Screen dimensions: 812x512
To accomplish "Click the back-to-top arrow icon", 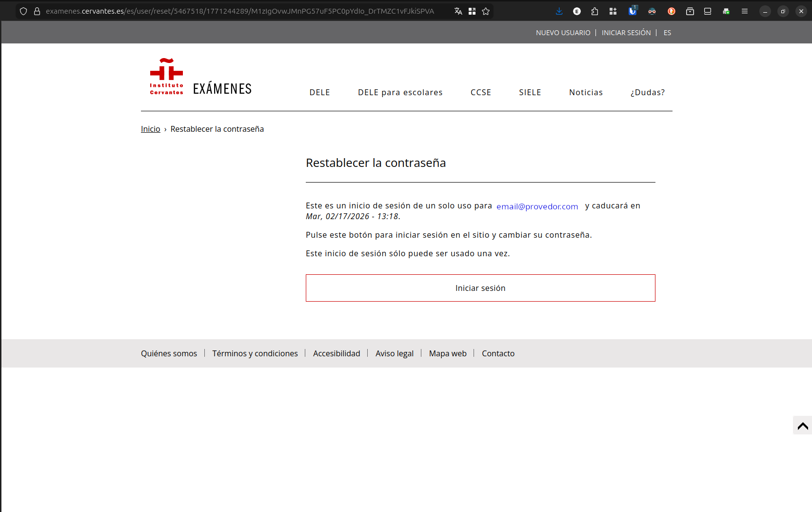I will coord(802,426).
